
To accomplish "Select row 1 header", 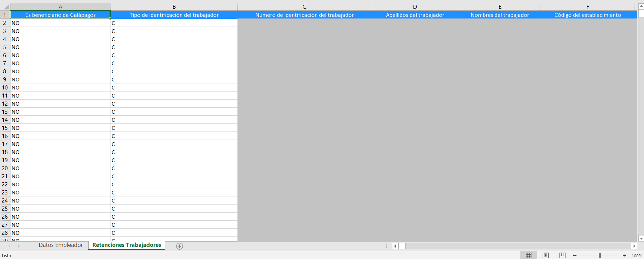I will click(x=5, y=15).
